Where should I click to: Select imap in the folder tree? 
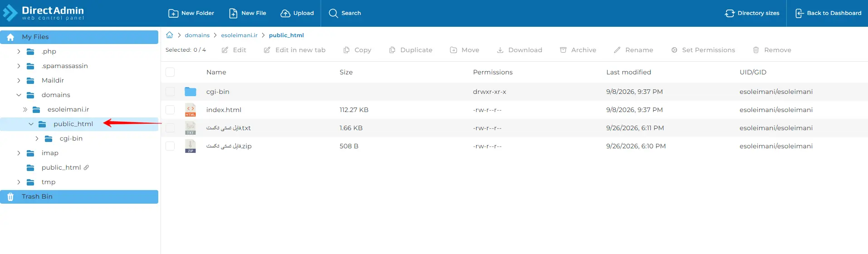pos(50,153)
